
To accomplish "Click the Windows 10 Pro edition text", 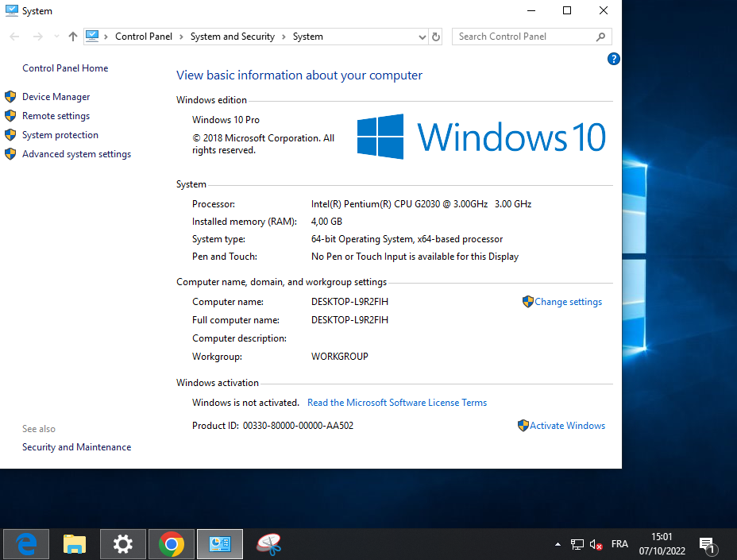I will click(226, 120).
